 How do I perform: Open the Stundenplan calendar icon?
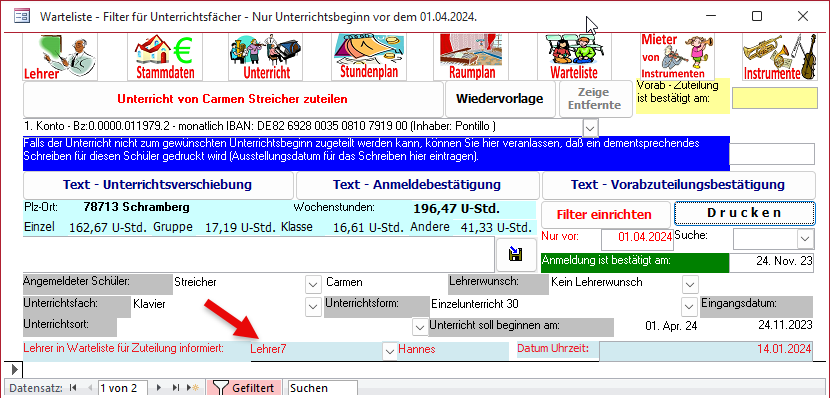(369, 57)
